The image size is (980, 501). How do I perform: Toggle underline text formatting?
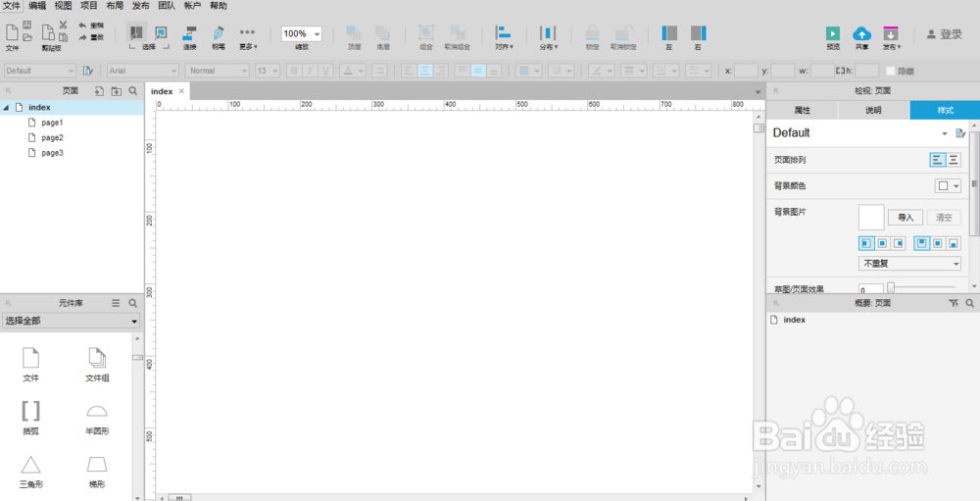tap(325, 71)
